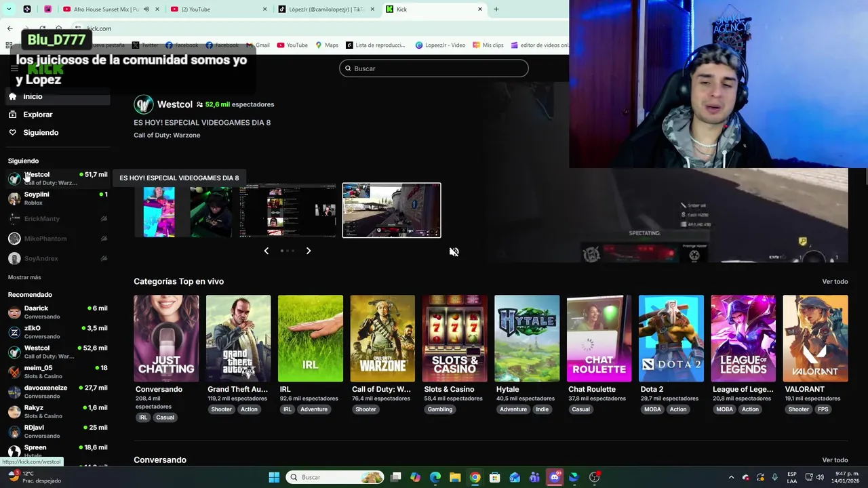Image resolution: width=868 pixels, height=488 pixels.
Task: Click MOBA tag under Dota 2
Action: 652,409
